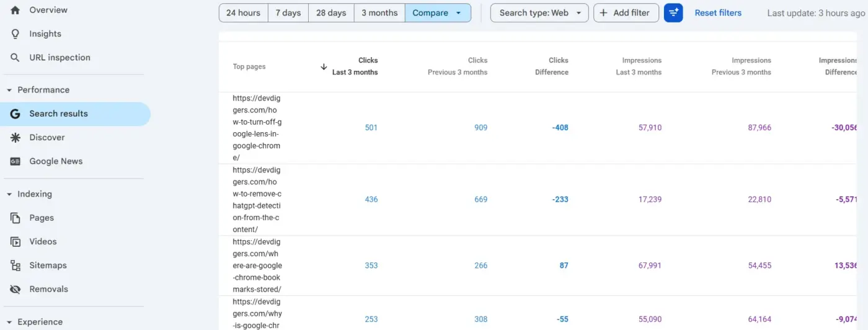This screenshot has width=868, height=330.
Task: Click the Last update: 3 hours ago text
Action: (816, 12)
